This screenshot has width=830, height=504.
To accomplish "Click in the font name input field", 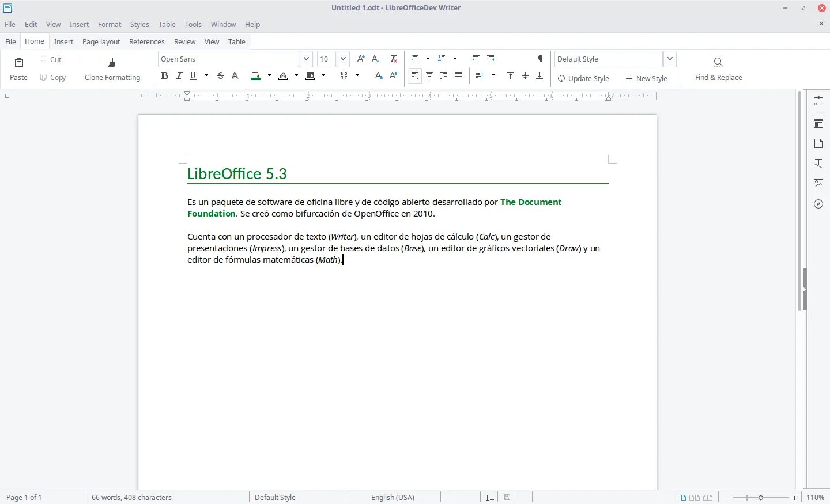I will tap(228, 59).
